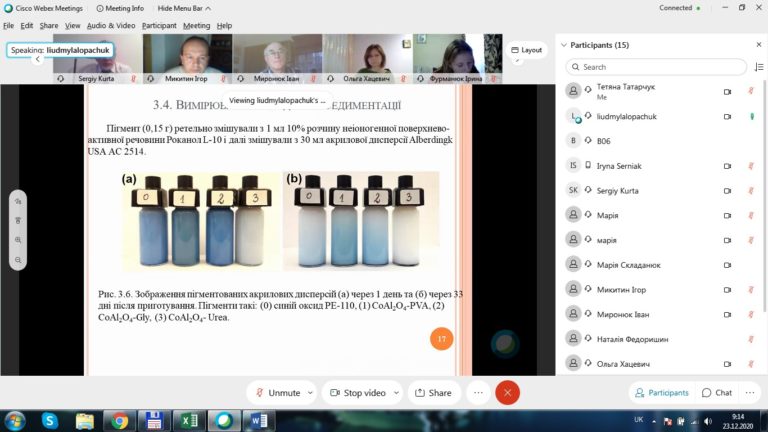Open audio options arrow next to Unmute
Screen dimensions: 768x432
click(x=310, y=393)
